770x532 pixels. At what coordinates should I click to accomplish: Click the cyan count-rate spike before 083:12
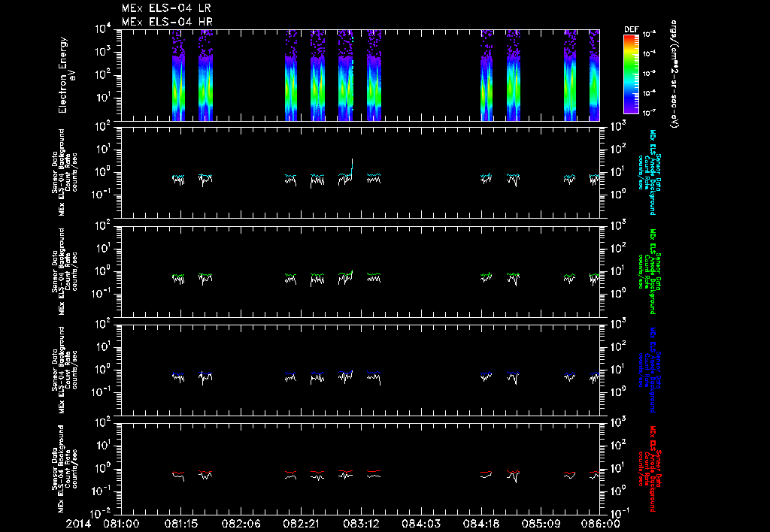click(x=352, y=167)
